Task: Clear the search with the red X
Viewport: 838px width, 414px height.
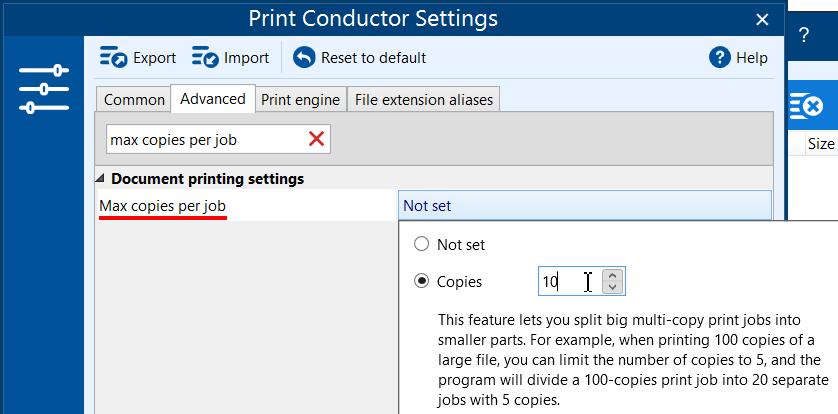Action: click(316, 140)
